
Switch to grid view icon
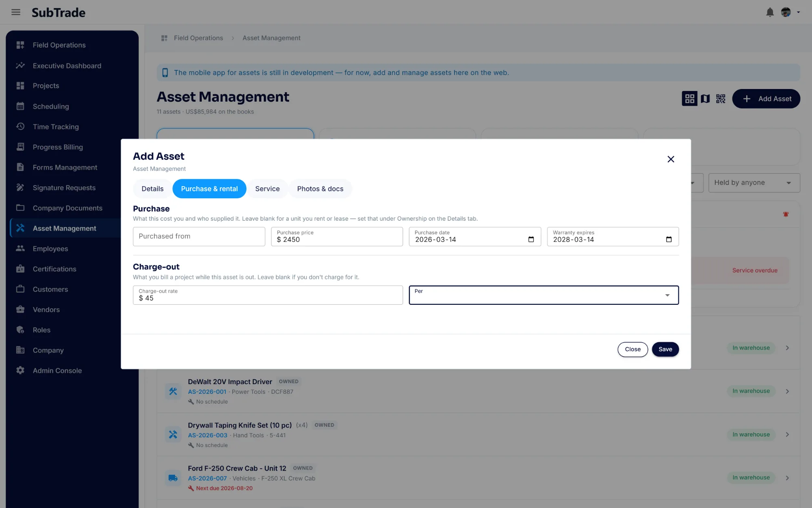point(689,99)
